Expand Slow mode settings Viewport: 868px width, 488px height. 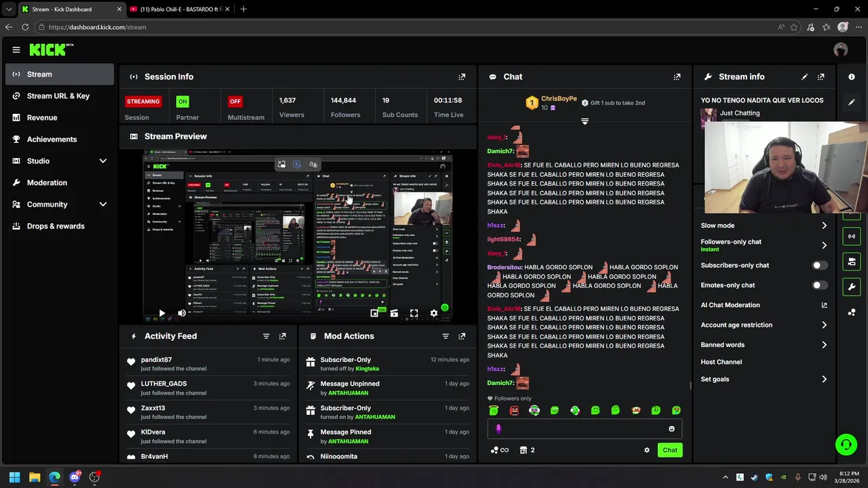coord(824,226)
